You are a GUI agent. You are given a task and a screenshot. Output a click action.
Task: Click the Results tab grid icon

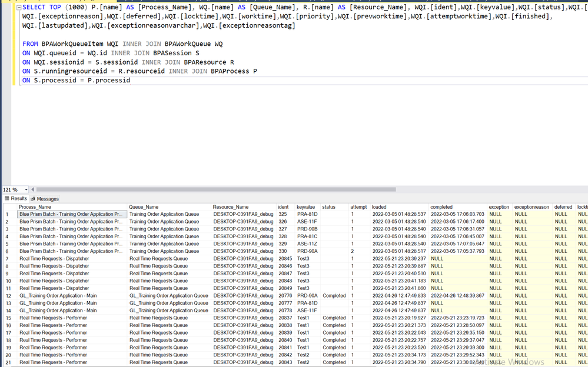pyautogui.click(x=7, y=199)
